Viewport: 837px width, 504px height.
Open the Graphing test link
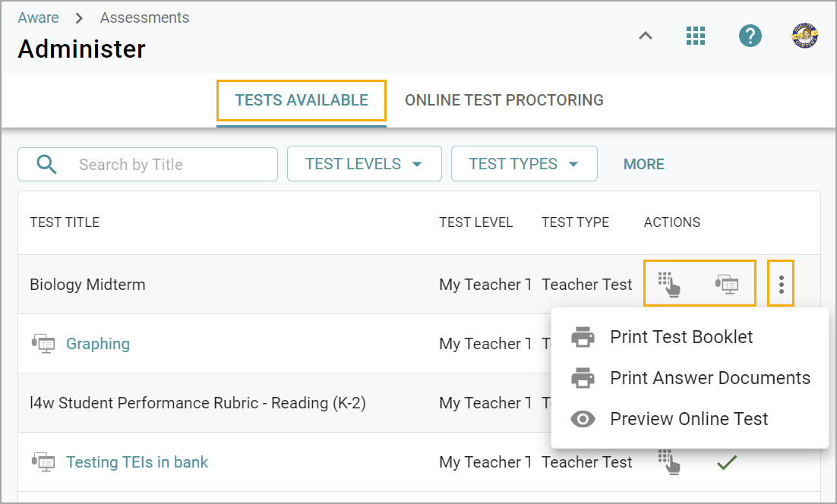point(98,344)
